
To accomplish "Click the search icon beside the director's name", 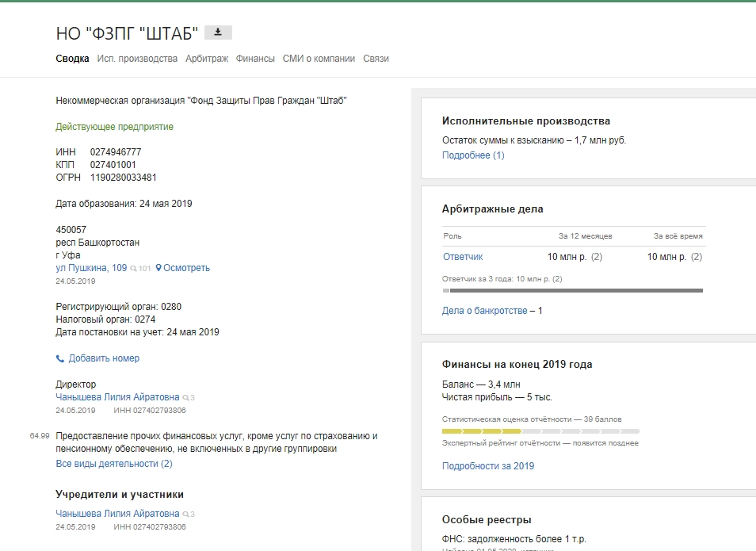I will click(185, 398).
